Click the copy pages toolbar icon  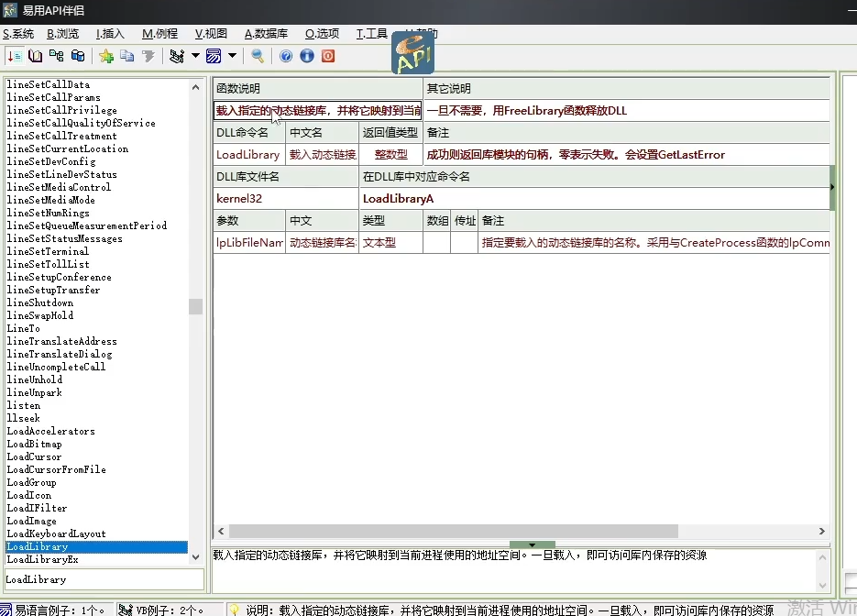pyautogui.click(x=126, y=56)
